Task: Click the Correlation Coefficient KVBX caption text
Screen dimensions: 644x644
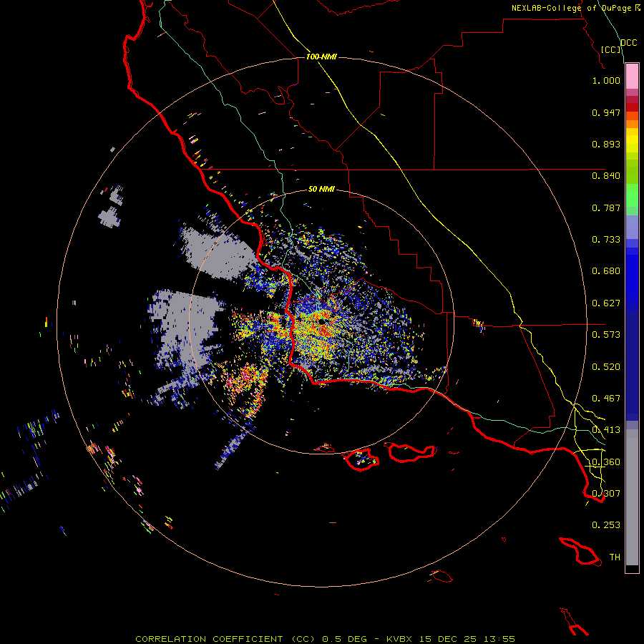Action: pyautogui.click(x=325, y=639)
